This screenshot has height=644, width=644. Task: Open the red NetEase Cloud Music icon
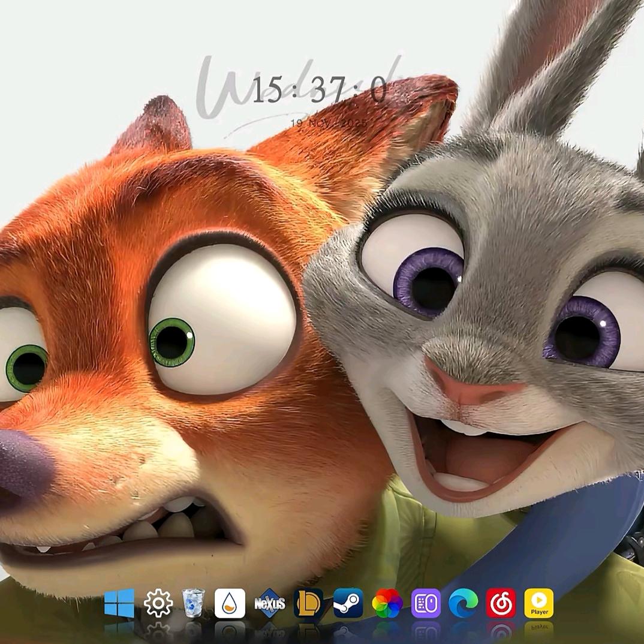[501, 603]
